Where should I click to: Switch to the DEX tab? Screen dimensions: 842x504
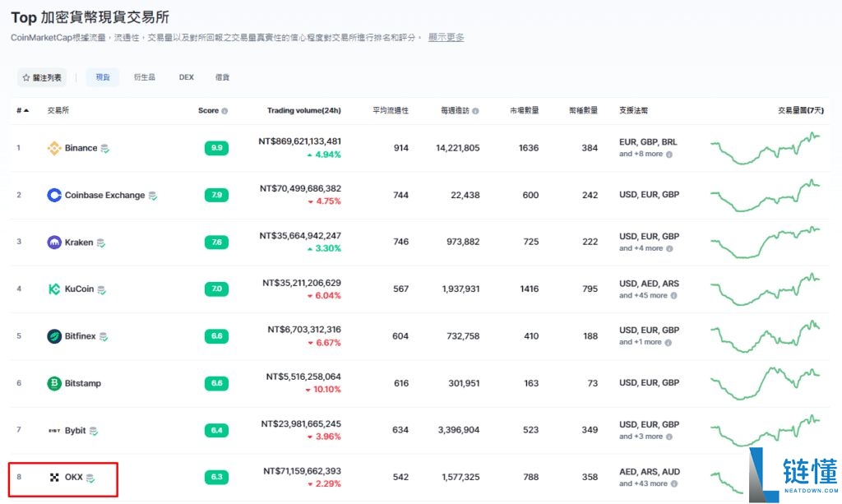click(187, 77)
